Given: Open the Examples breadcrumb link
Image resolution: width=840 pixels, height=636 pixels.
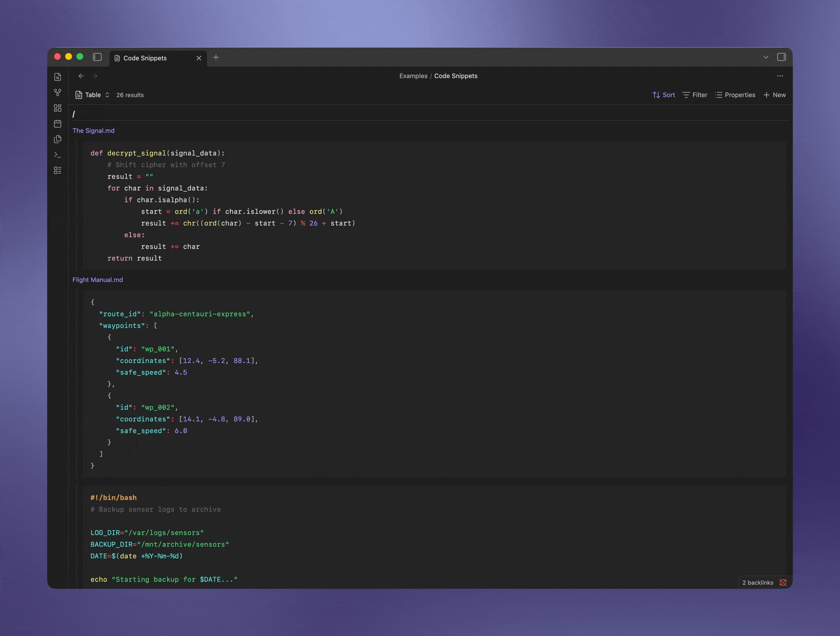Looking at the screenshot, I should 413,76.
